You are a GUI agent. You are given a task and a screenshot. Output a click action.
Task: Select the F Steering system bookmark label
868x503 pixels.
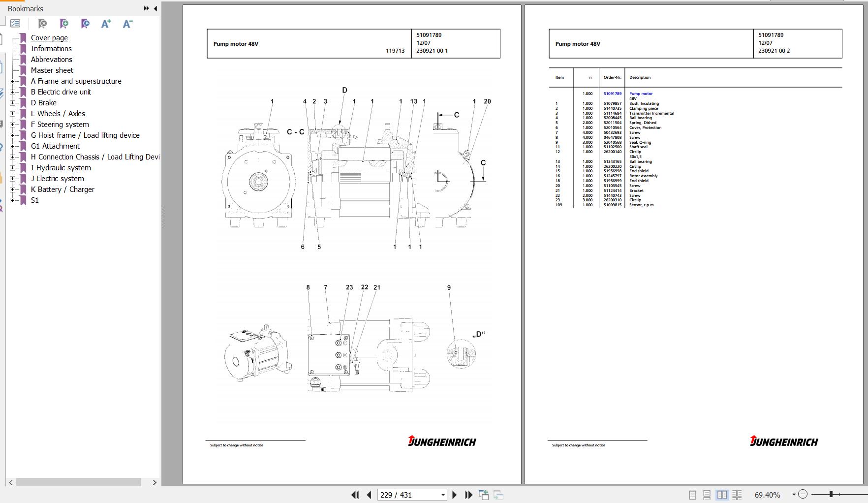[60, 125]
